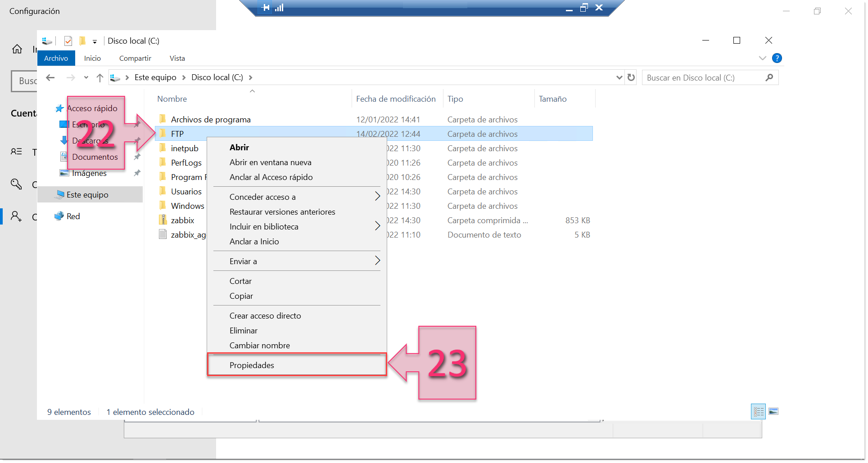The height and width of the screenshot is (463, 868).
Task: Click the properties checkmark icon on quick access toolbar
Action: pyautogui.click(x=68, y=40)
